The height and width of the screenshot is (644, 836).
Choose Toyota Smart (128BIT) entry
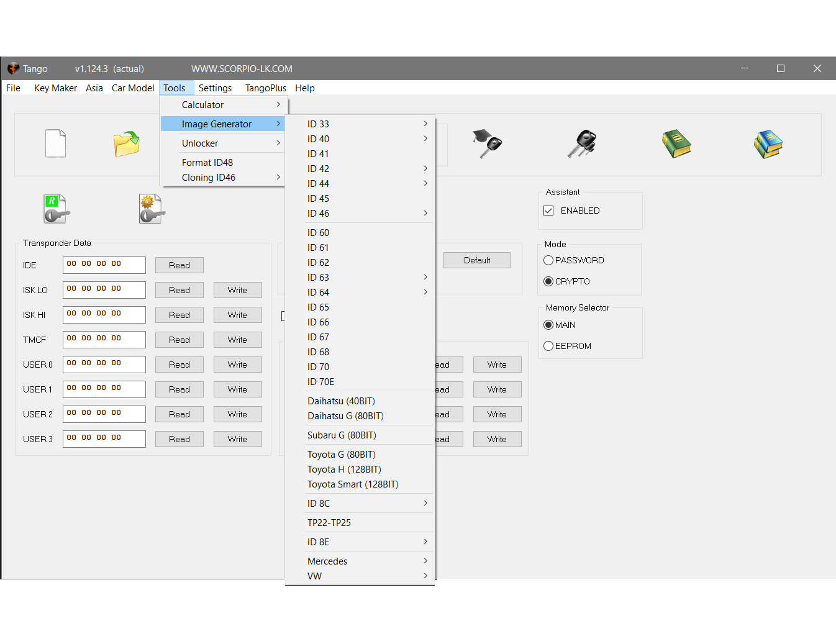360,484
